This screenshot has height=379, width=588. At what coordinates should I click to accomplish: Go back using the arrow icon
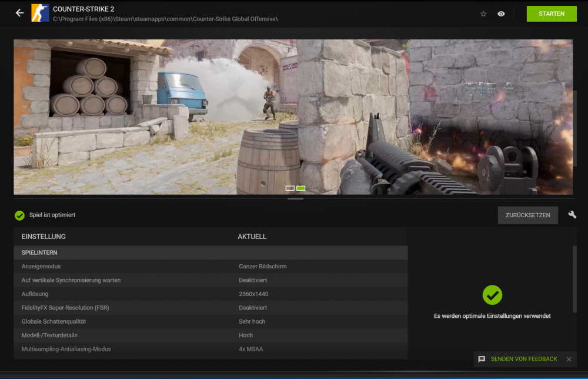pos(19,13)
